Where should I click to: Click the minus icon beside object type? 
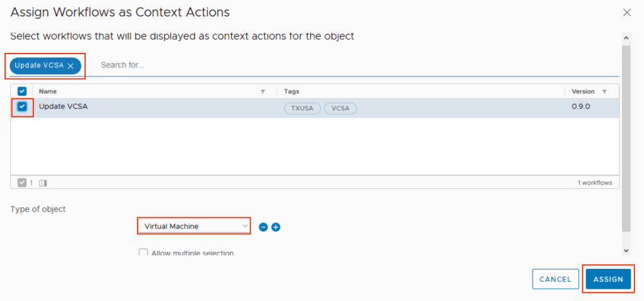click(x=263, y=227)
